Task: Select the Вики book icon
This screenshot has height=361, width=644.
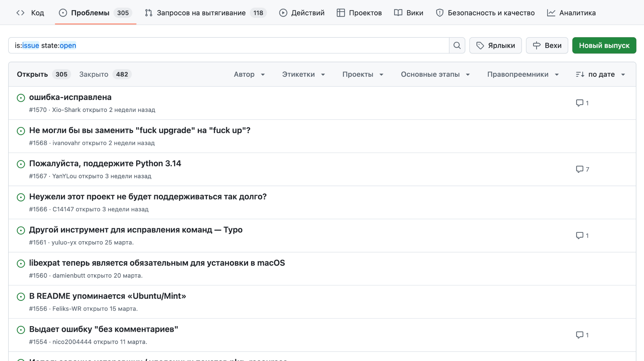Action: click(x=398, y=13)
